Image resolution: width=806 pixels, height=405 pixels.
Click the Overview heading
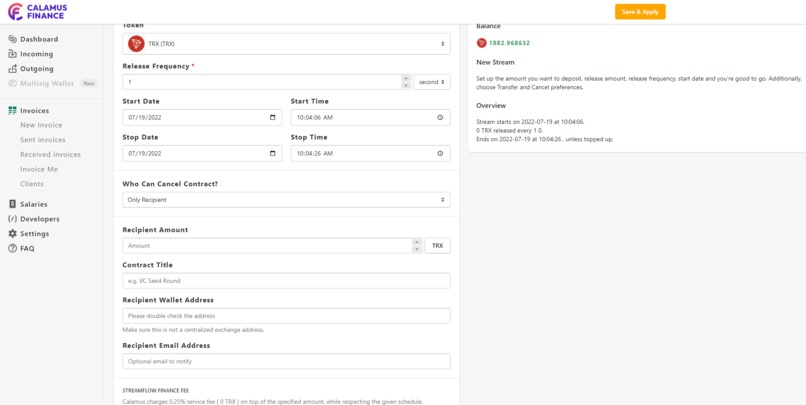tap(491, 105)
